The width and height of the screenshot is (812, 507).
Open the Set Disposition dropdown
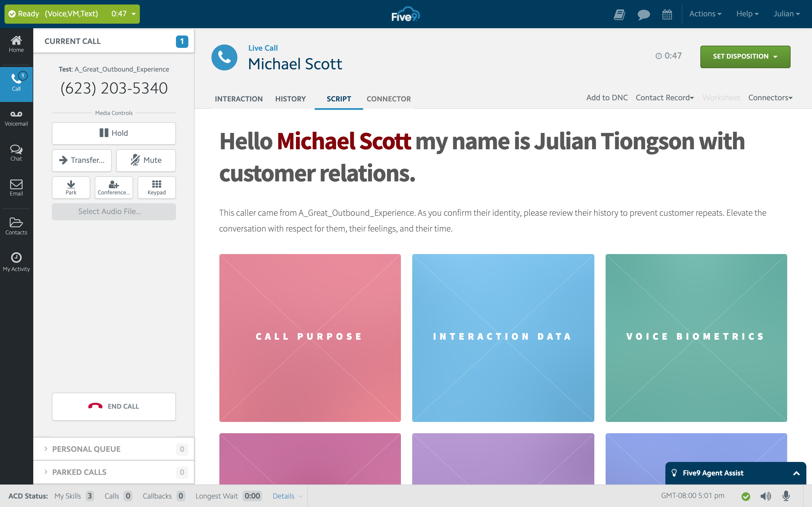(x=745, y=56)
